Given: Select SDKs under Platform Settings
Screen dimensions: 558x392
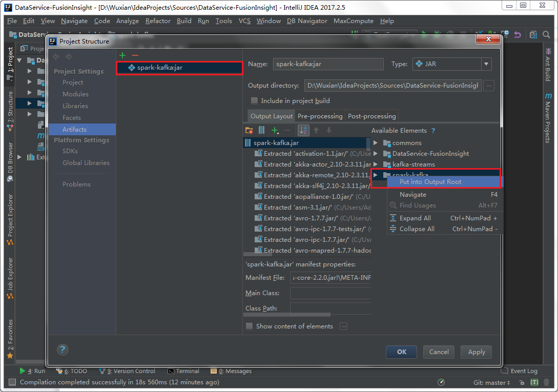Looking at the screenshot, I should (70, 151).
